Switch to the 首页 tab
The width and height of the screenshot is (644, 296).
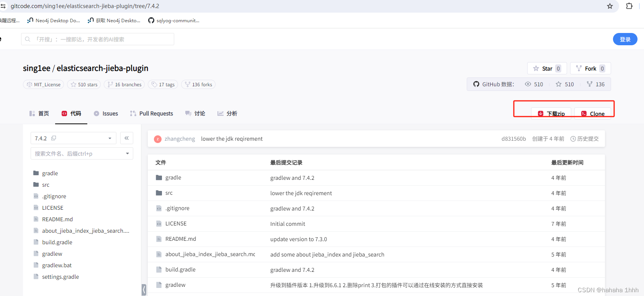point(39,113)
